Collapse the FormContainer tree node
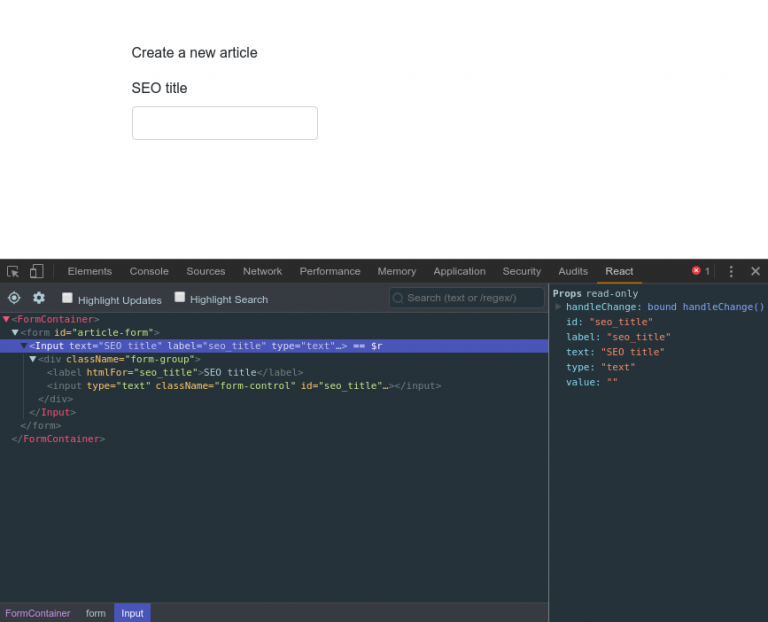Screen dimensions: 768x622 [6, 319]
